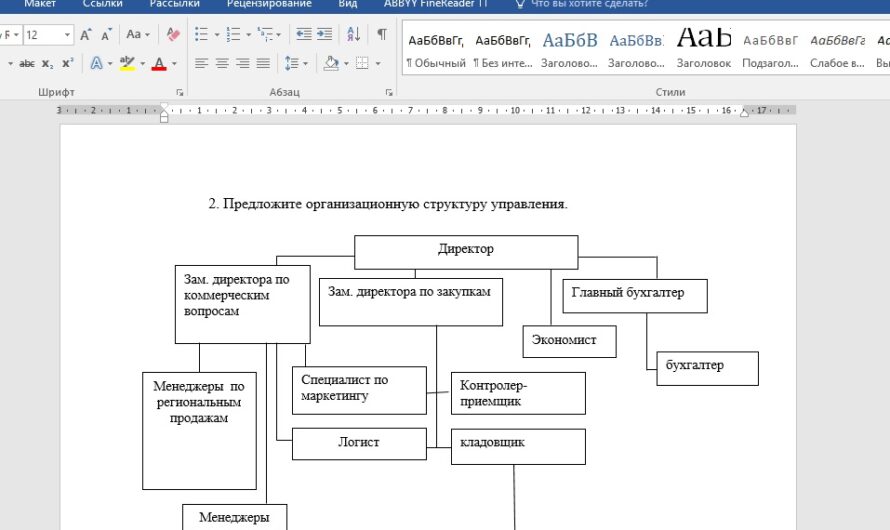Toggle subscript formatting
The height and width of the screenshot is (530, 890).
click(x=48, y=64)
